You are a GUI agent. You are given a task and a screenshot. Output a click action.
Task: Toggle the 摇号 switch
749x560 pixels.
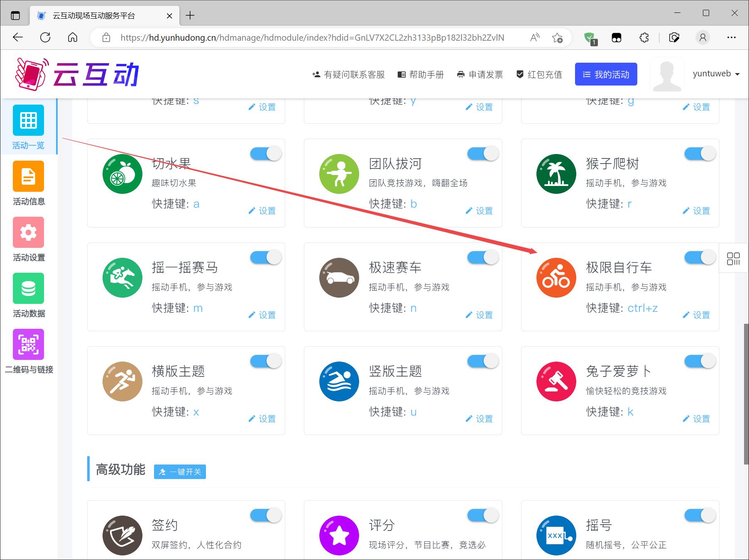click(700, 515)
